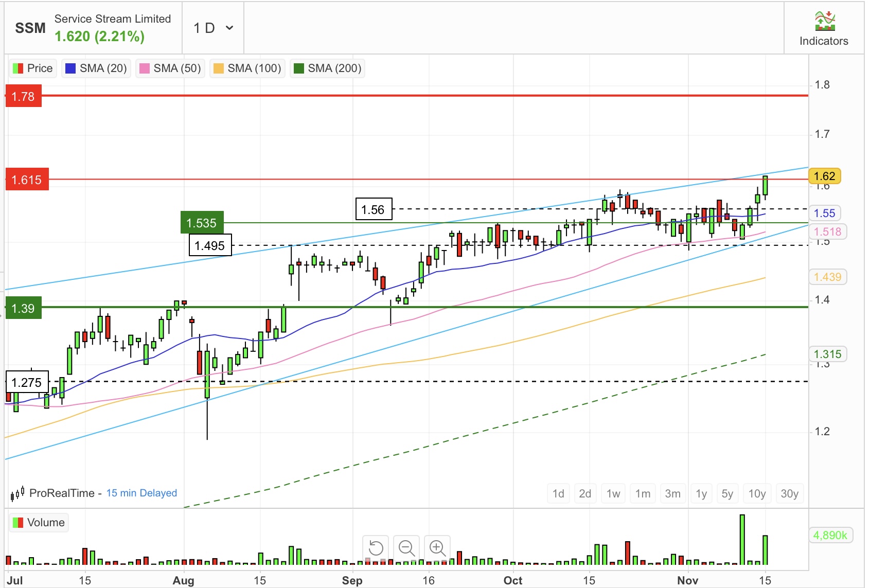Click the Nov label on time axis

coord(688,580)
